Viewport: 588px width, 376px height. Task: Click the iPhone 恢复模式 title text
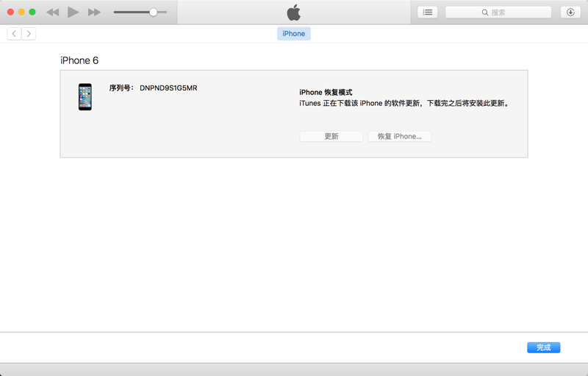(x=326, y=92)
